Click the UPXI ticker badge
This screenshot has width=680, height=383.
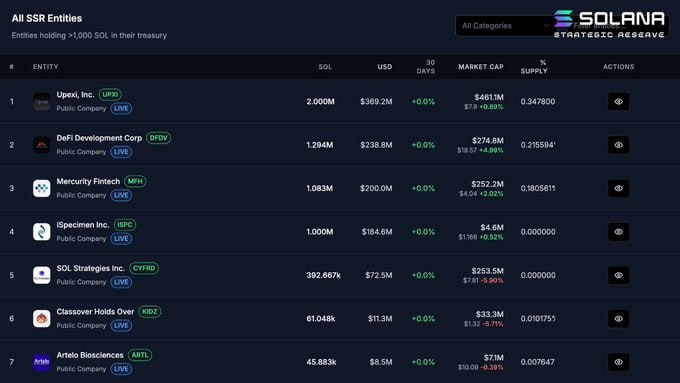[x=110, y=94]
